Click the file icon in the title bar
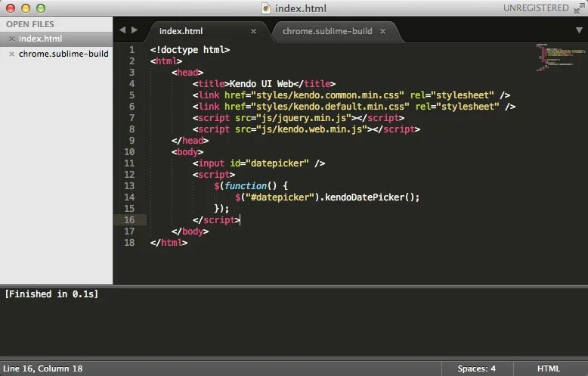Image resolution: width=588 pixels, height=376 pixels. coord(266,8)
